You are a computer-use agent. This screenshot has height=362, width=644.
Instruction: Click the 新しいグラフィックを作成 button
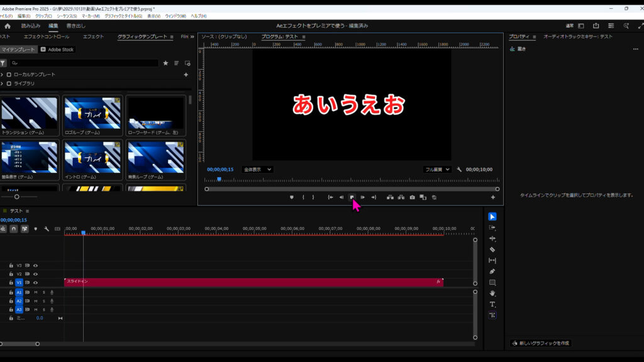(541, 343)
